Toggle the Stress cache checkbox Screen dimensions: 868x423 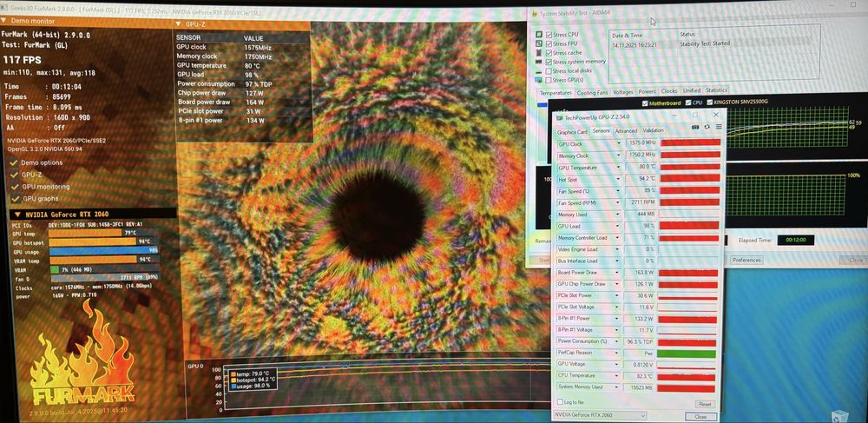(x=549, y=53)
